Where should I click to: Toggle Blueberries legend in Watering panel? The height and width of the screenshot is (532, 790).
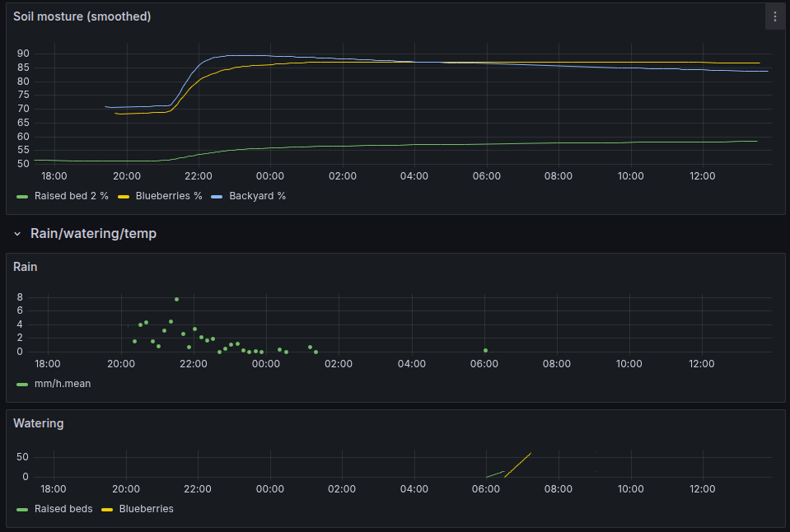[x=146, y=509]
